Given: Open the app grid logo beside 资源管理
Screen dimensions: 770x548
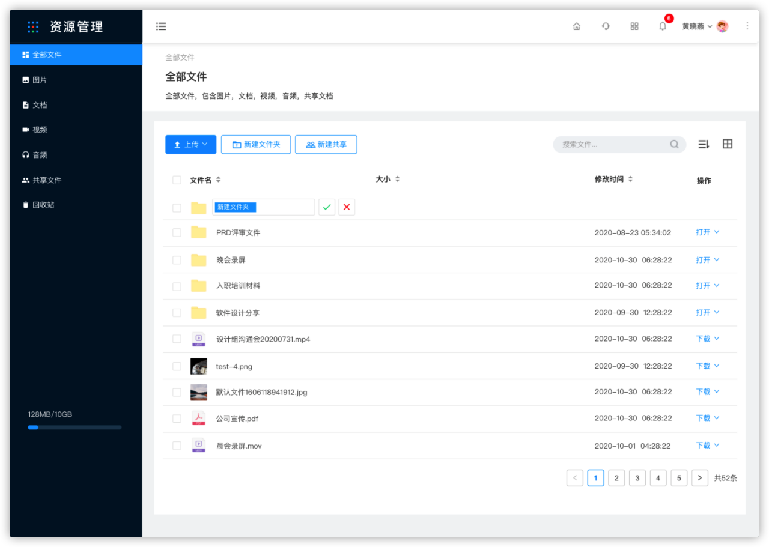Looking at the screenshot, I should pyautogui.click(x=33, y=27).
